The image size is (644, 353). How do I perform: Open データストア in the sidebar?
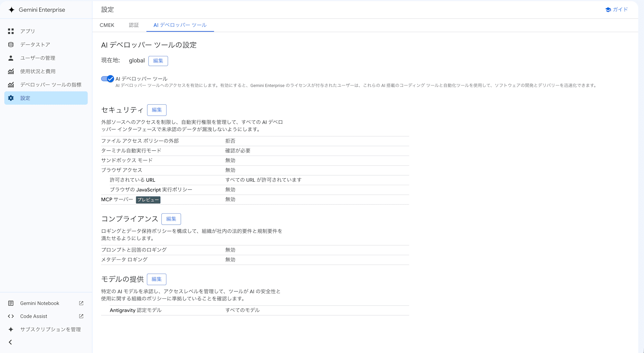(46, 45)
